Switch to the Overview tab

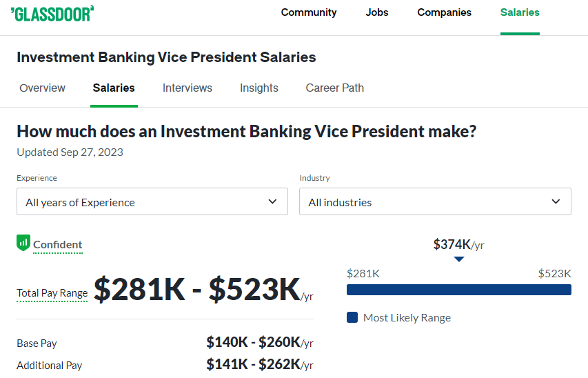click(42, 88)
